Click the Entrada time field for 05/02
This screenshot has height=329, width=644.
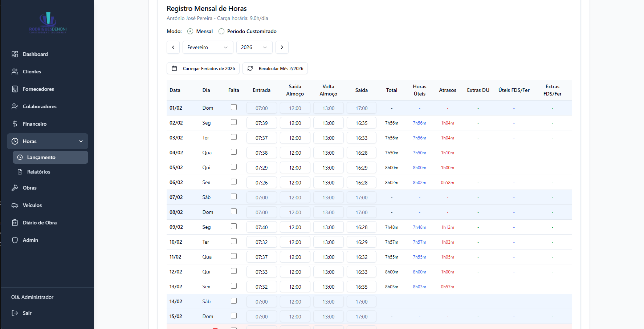pyautogui.click(x=261, y=168)
